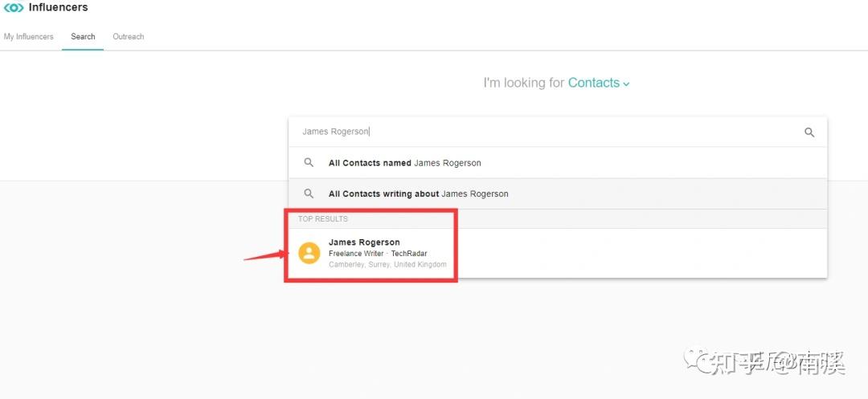Image resolution: width=868 pixels, height=399 pixels.
Task: Choose "All Contacts writing about James Rogerson"
Action: 418,193
